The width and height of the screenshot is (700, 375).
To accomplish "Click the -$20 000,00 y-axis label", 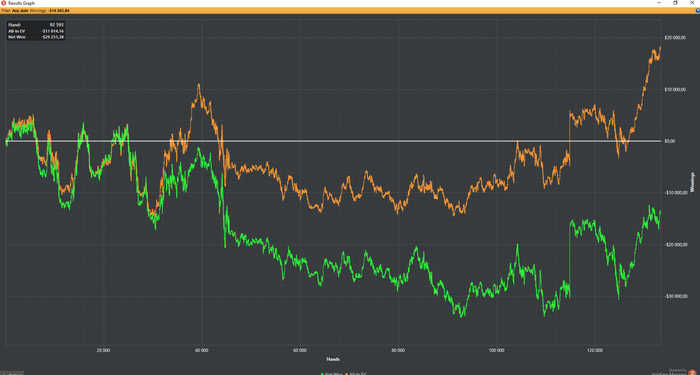I will (x=675, y=245).
